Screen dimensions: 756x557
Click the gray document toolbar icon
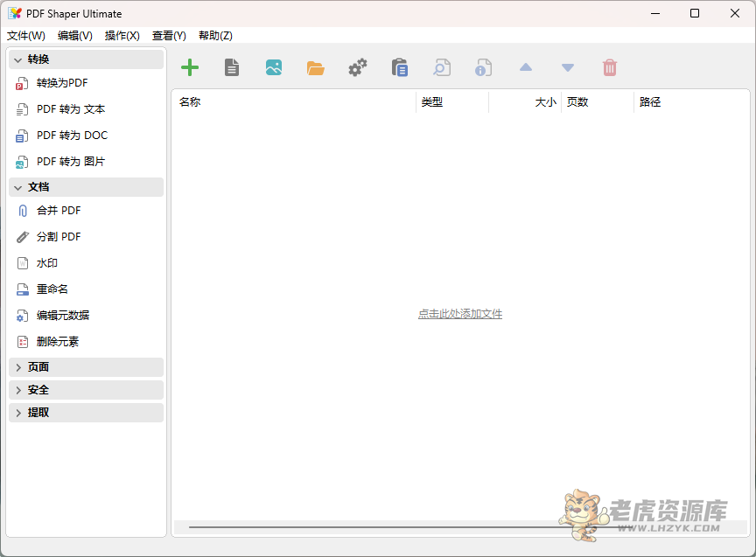click(x=232, y=67)
